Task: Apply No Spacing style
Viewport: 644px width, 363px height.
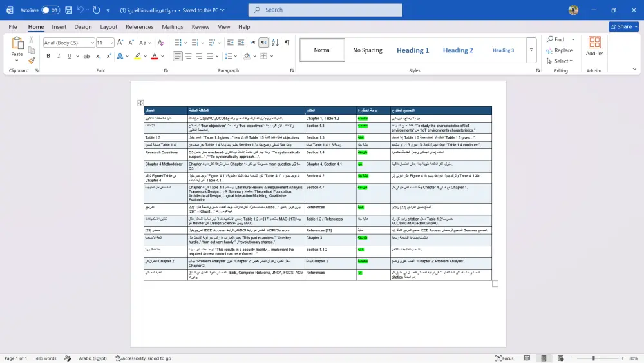Action: [368, 50]
